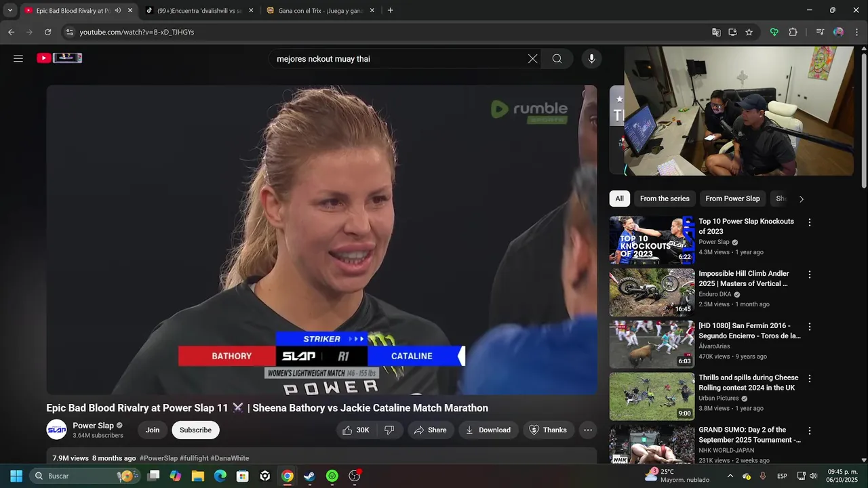Like the video with thumbs up 30K
Screen dimensions: 868x488
(356, 430)
